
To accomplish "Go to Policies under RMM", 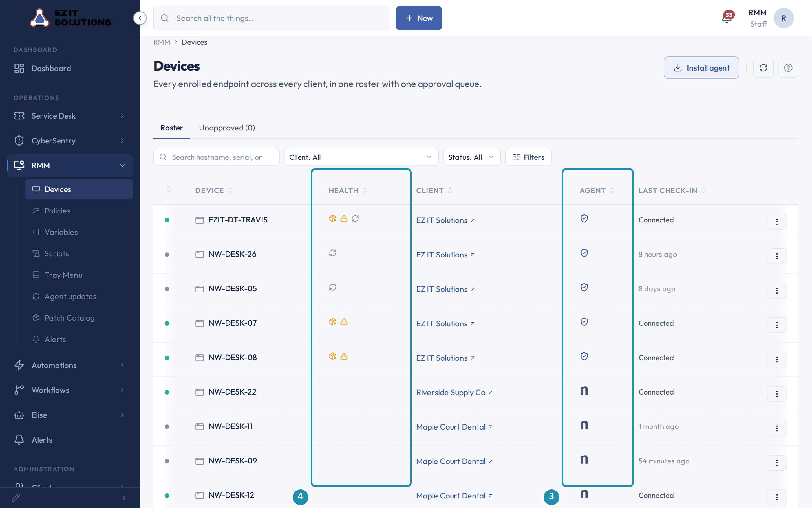I will coord(79,211).
